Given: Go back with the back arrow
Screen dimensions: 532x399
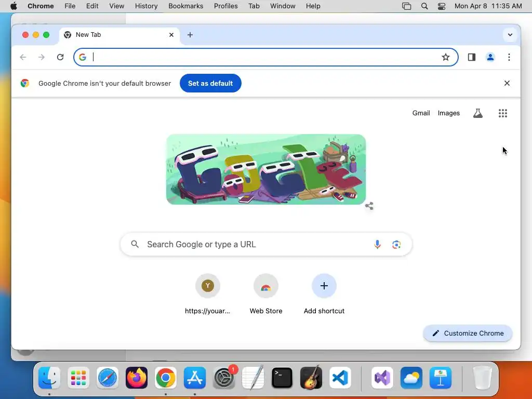Looking at the screenshot, I should [23, 57].
